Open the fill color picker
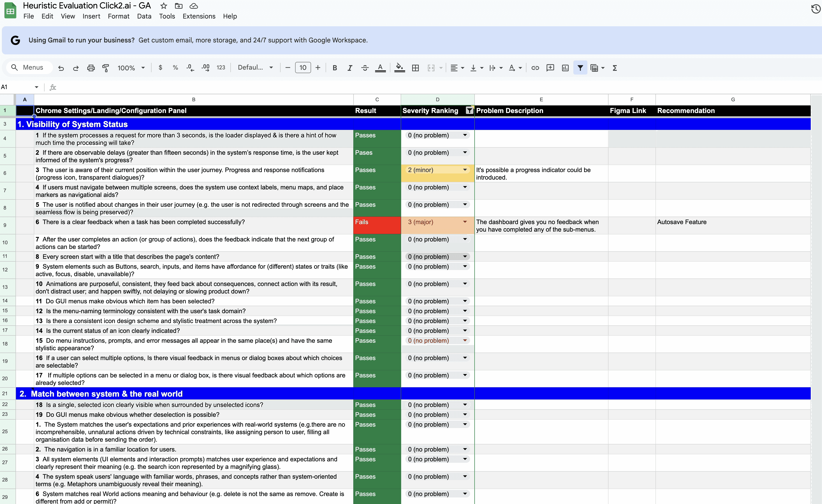This screenshot has width=822, height=504. 399,68
